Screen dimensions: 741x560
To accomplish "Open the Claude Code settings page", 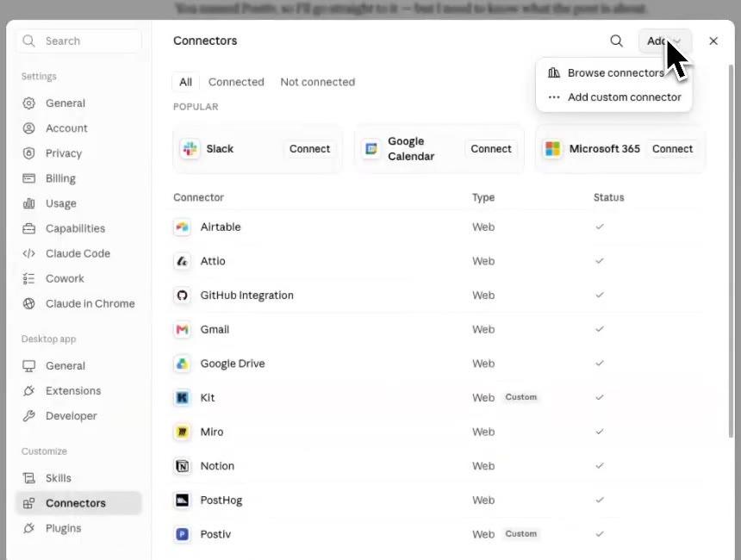I will tap(79, 253).
